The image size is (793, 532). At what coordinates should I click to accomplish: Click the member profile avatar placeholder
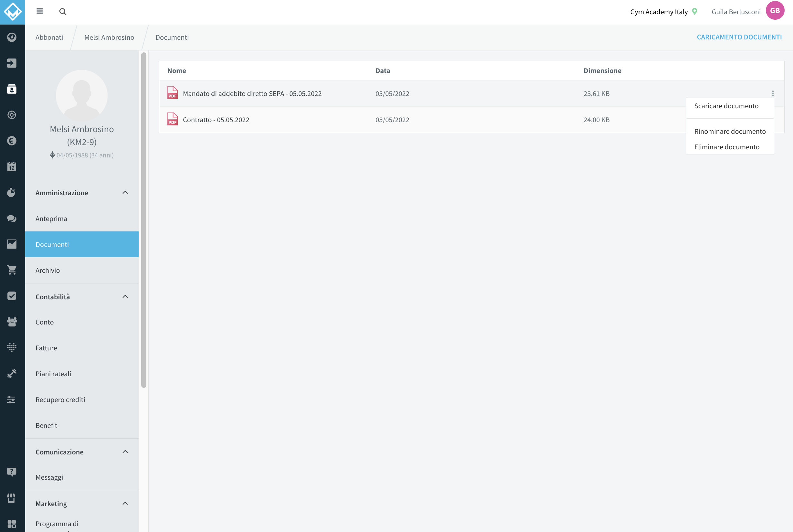[x=82, y=96]
